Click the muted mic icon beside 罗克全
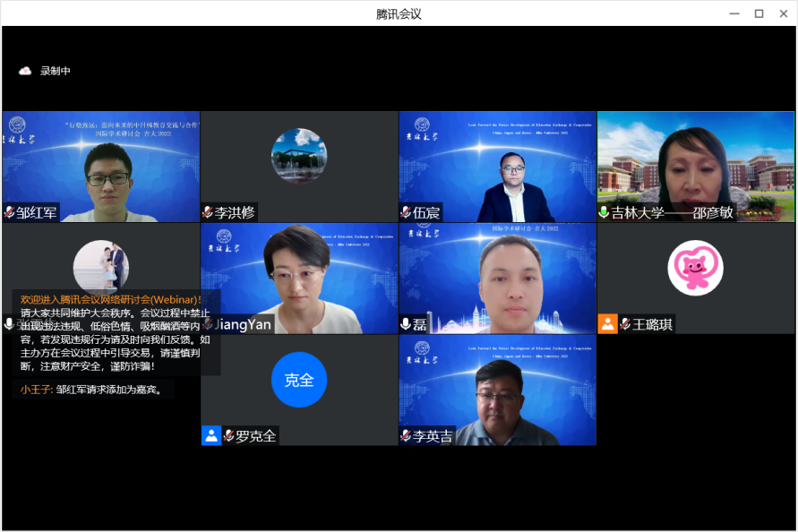 tap(228, 436)
